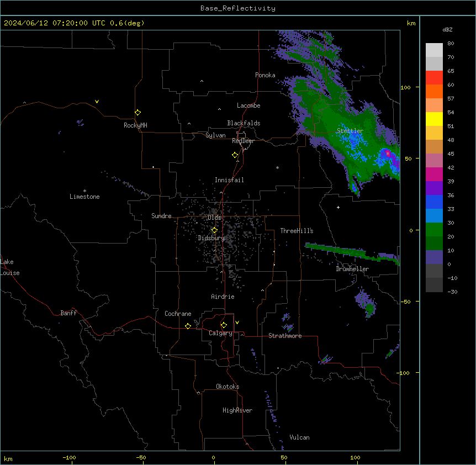Pick the bright green 20-30 dBZ legend swatch
The height and width of the screenshot is (465, 476).
(x=434, y=230)
